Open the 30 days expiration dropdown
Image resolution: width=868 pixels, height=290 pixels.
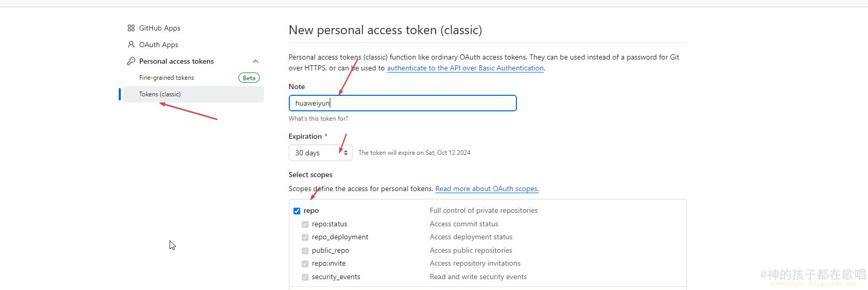coord(316,153)
